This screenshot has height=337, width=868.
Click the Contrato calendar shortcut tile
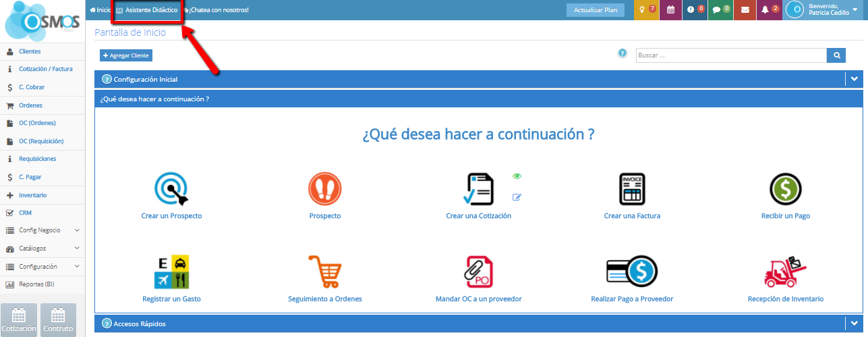point(58,320)
